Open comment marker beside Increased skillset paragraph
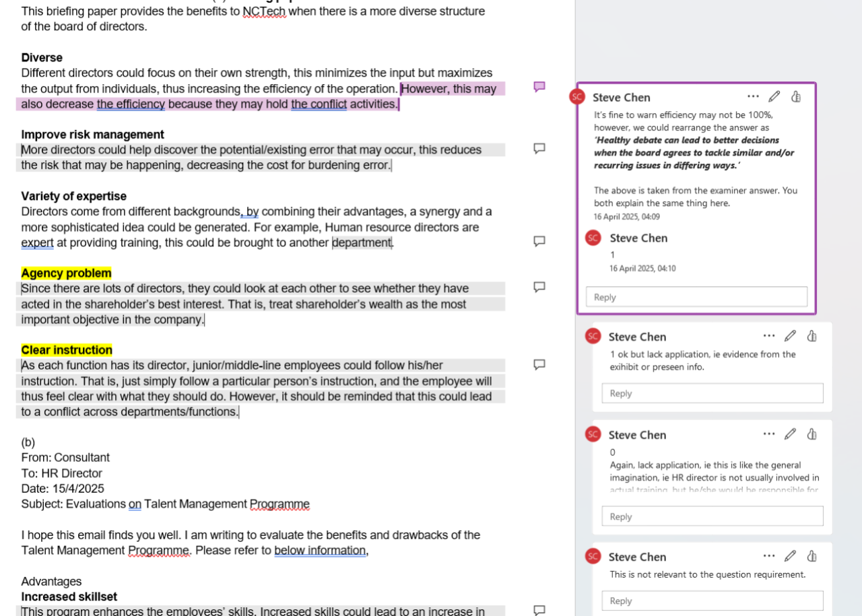The width and height of the screenshot is (862, 616). click(x=539, y=610)
